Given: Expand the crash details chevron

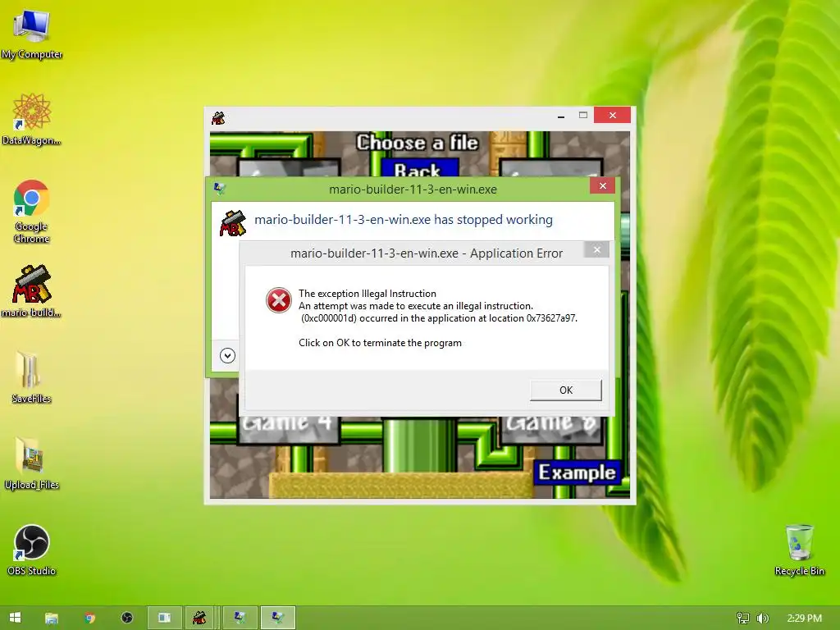Looking at the screenshot, I should pyautogui.click(x=227, y=355).
